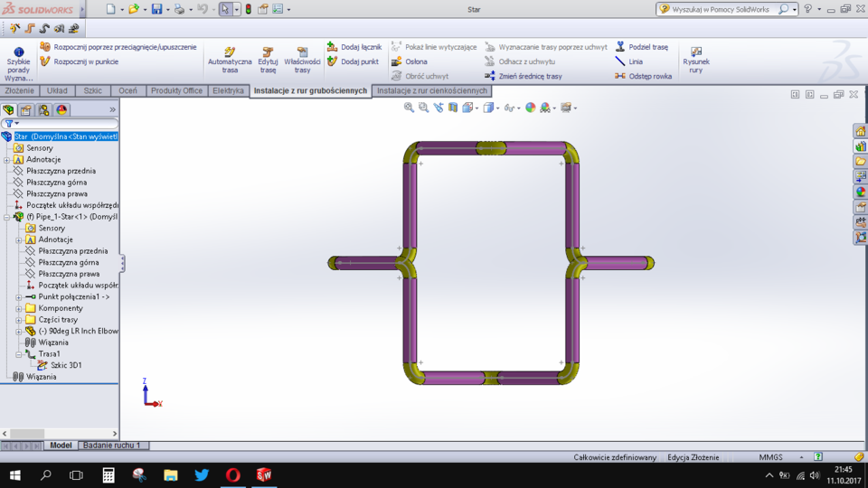Open PropertyManager tab icon
Screen dimensions: 868x488
click(x=26, y=109)
